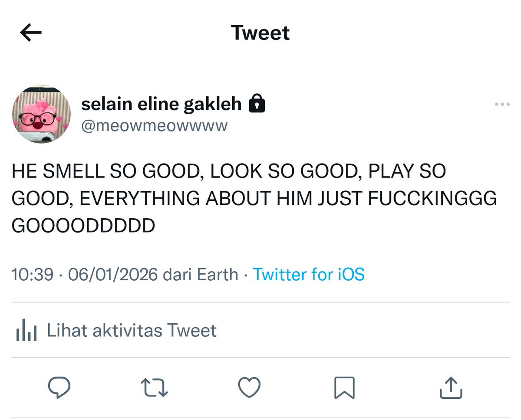
Task: Open the Twitter for iOS link
Action: 308,274
